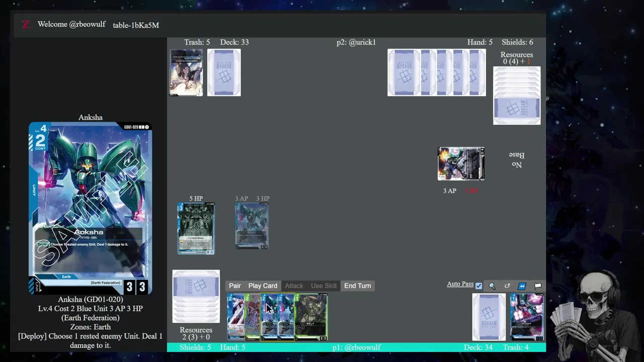Open p1's trash pile top card
This screenshot has width=644, height=362.
point(527,317)
